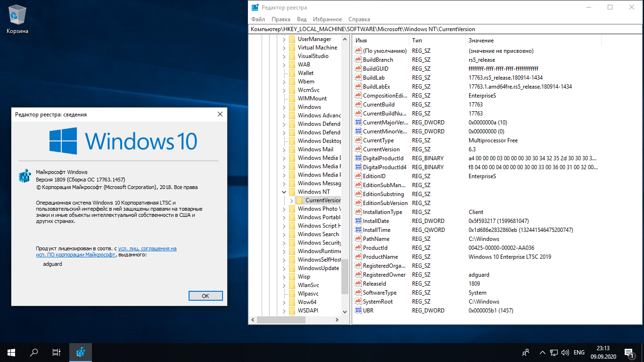644x362 pixels.
Task: Select the CurrentType value name
Action: (x=378, y=140)
